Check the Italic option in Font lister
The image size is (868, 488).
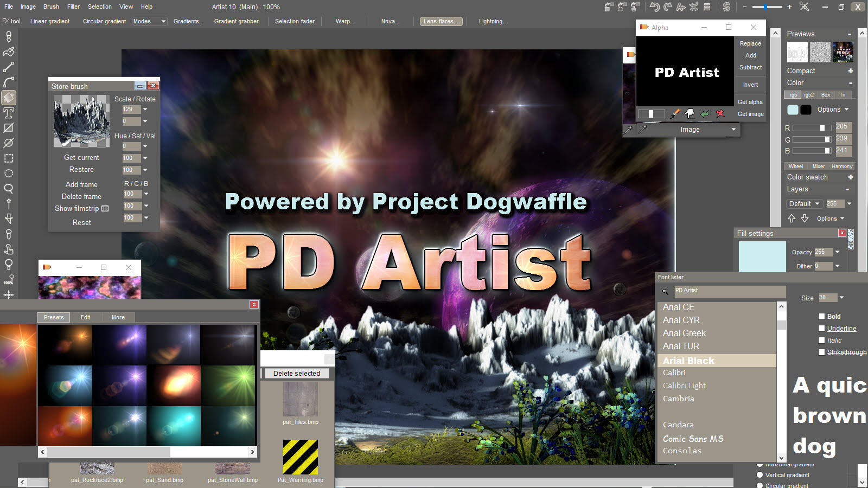pyautogui.click(x=822, y=340)
